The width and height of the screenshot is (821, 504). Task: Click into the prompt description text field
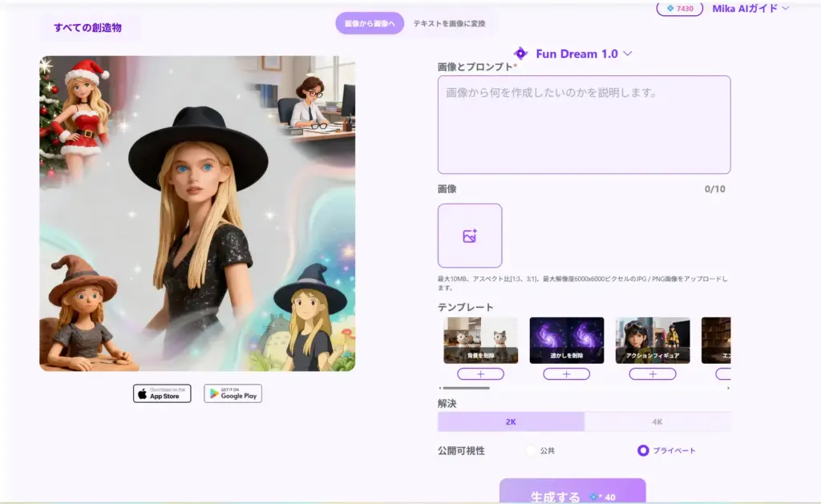click(584, 125)
